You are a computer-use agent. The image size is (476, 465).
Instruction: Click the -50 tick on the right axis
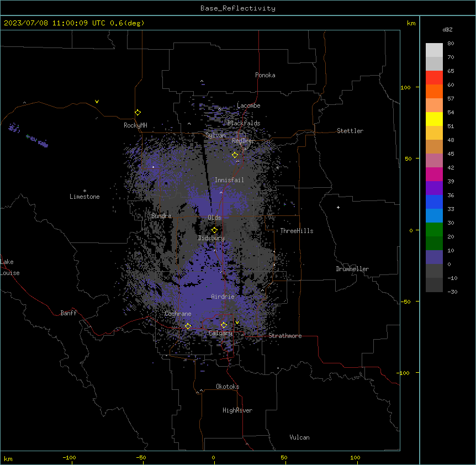point(405,302)
